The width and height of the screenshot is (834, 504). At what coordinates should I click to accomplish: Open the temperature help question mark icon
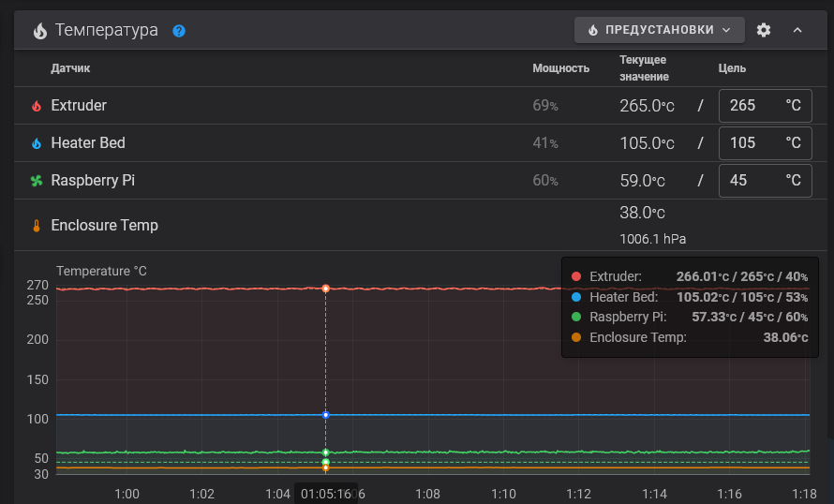179,31
